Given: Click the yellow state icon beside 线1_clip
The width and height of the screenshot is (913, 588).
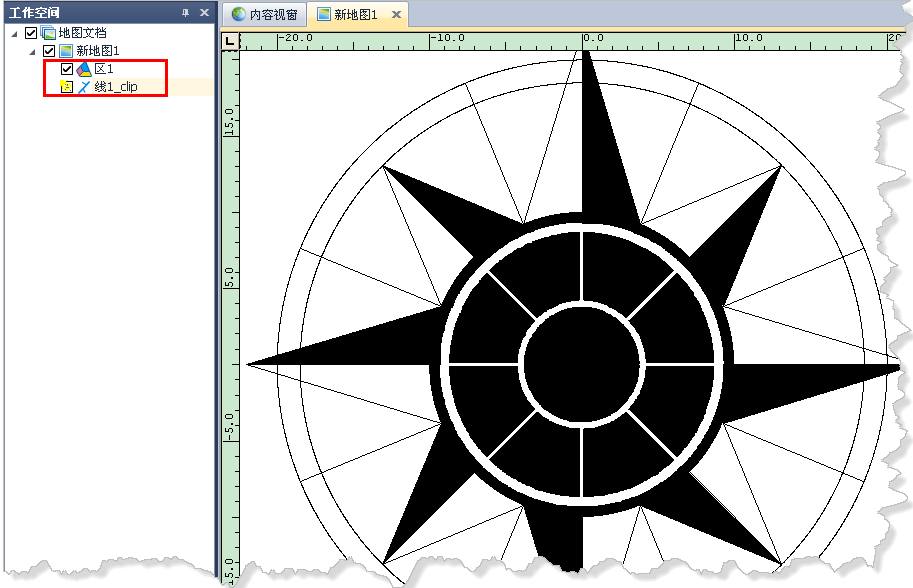Looking at the screenshot, I should pyautogui.click(x=67, y=87).
